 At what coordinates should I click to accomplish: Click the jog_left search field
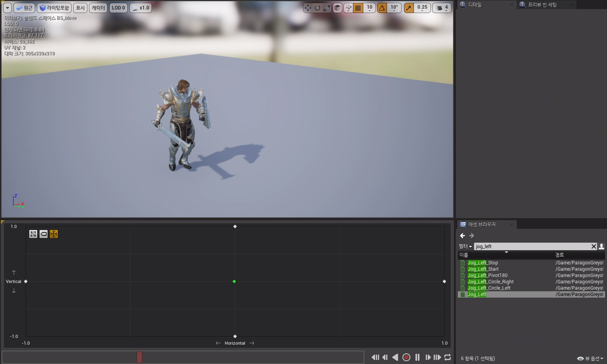(532, 246)
